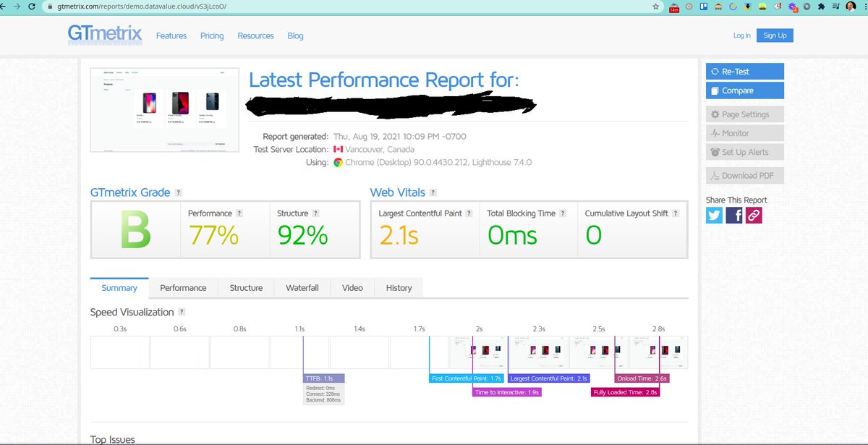
Task: Select Fully Loaded Time 2.8s marker
Action: pos(625,392)
